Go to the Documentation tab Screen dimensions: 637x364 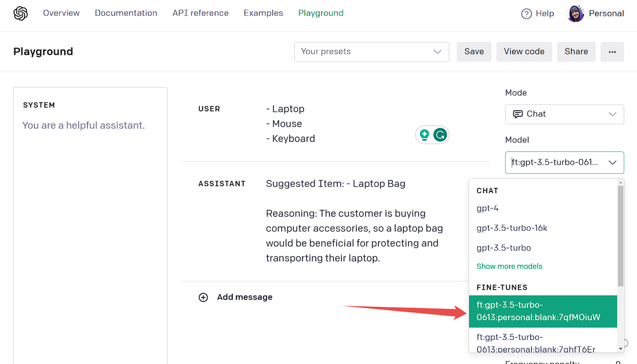pos(126,13)
